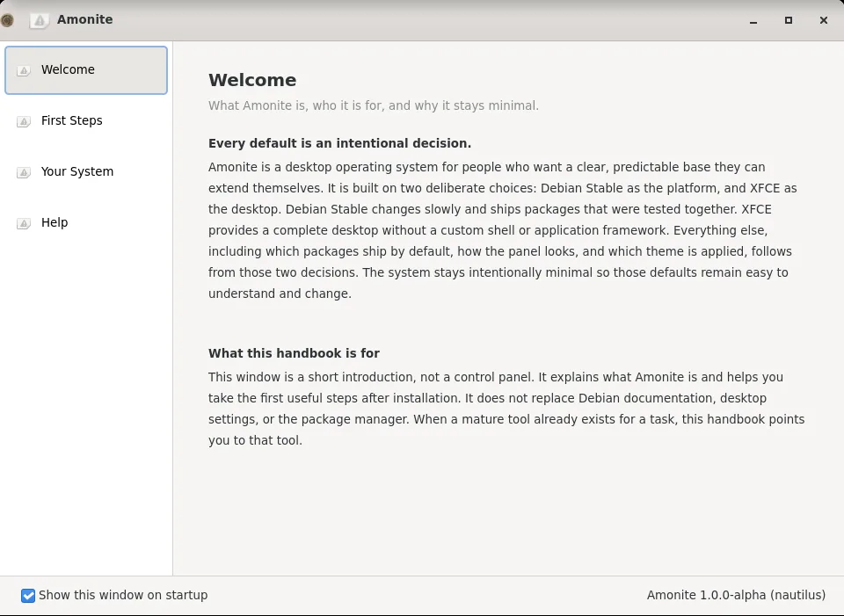
Task: Click heading 'What this handbook is for'
Action: [294, 353]
